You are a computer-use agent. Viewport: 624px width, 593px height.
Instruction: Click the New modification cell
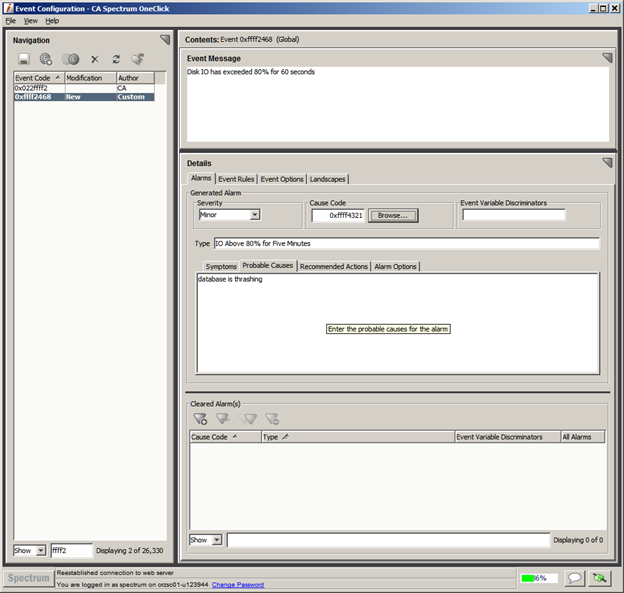[x=91, y=97]
